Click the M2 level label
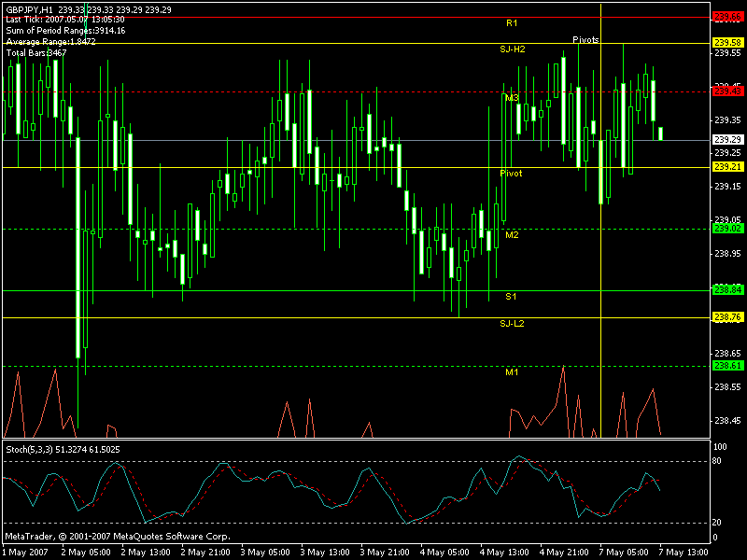Screen dimensions: 747x560 coord(512,235)
